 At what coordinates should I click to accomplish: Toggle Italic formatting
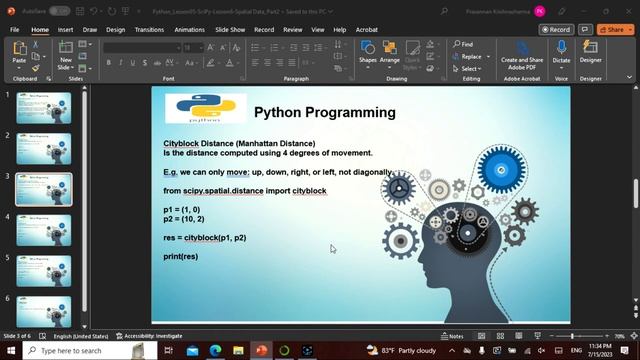(x=120, y=63)
